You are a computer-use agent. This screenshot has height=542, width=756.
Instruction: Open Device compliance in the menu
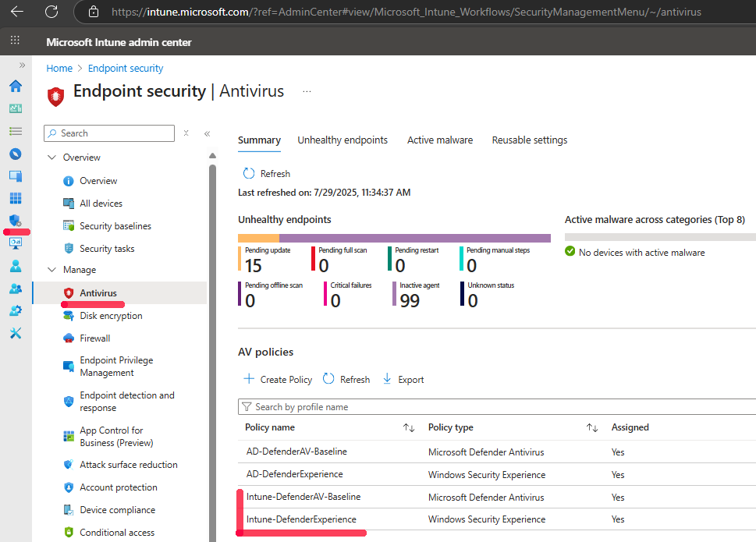(117, 510)
